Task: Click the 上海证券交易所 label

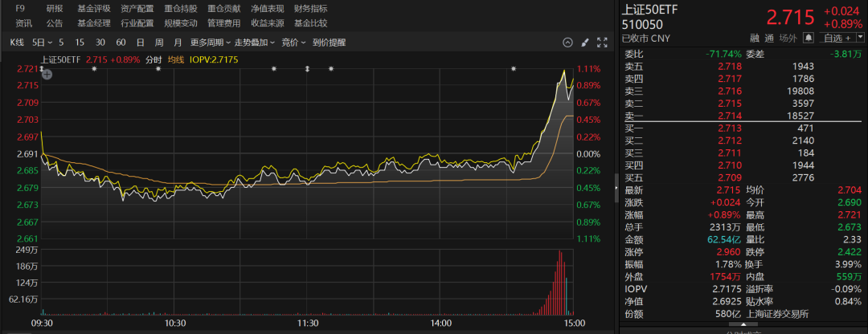Action: (x=778, y=314)
